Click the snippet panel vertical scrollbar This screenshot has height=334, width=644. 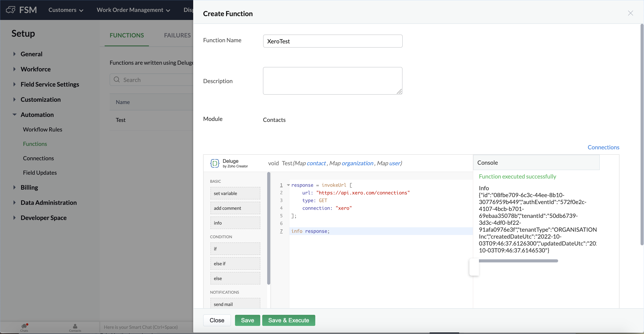click(x=269, y=228)
